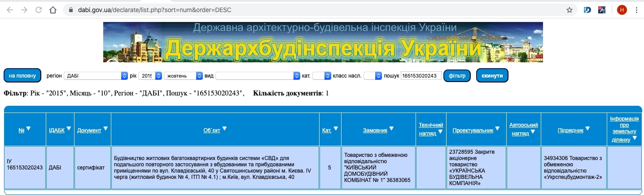Viewport: 644px width, 195px height.
Task: Sort by № column header link
Action: 21,130
